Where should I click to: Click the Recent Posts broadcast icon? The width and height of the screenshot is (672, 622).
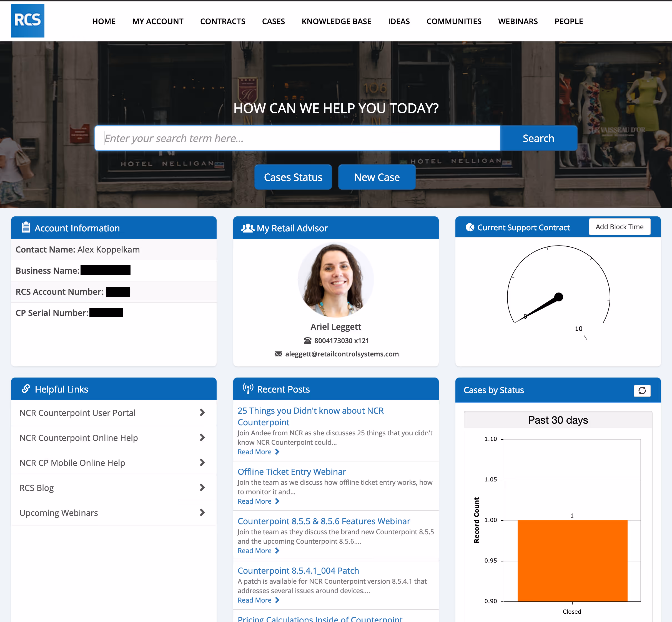pos(248,388)
